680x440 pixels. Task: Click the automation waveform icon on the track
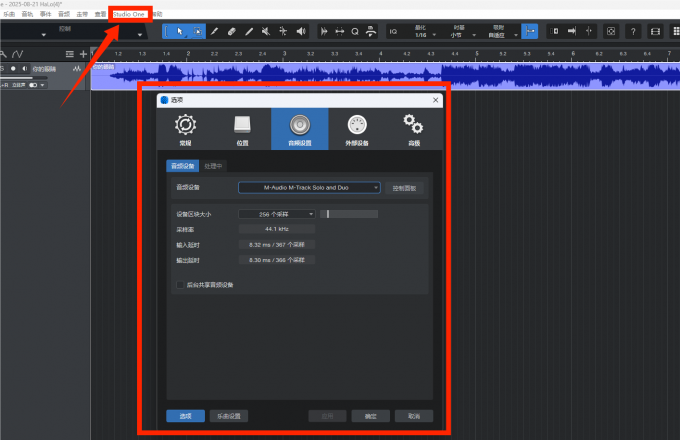click(x=77, y=69)
